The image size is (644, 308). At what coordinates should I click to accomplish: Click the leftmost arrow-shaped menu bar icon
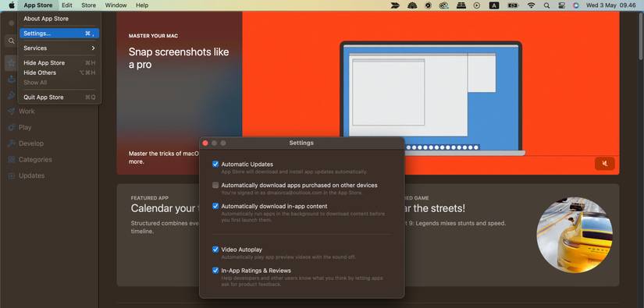(x=395, y=5)
